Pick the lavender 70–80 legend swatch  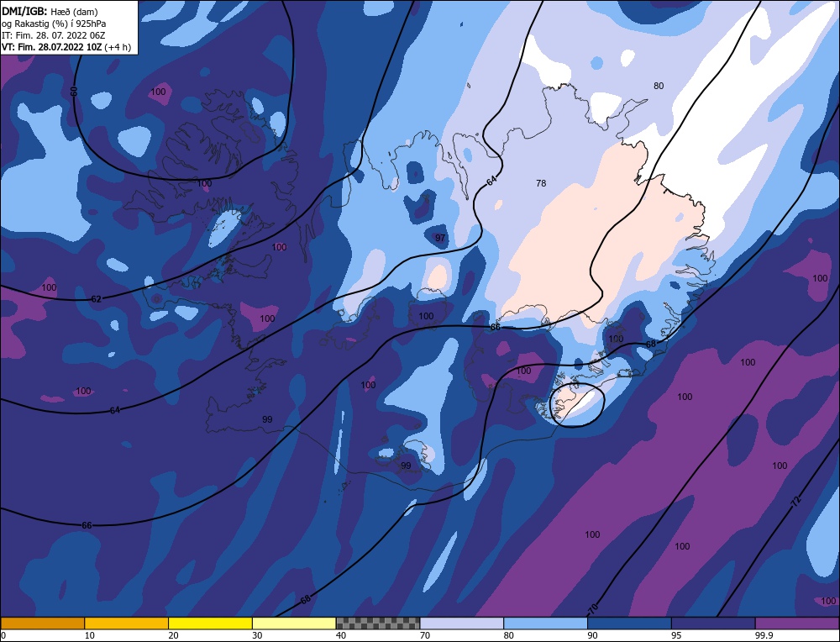pyautogui.click(x=462, y=623)
